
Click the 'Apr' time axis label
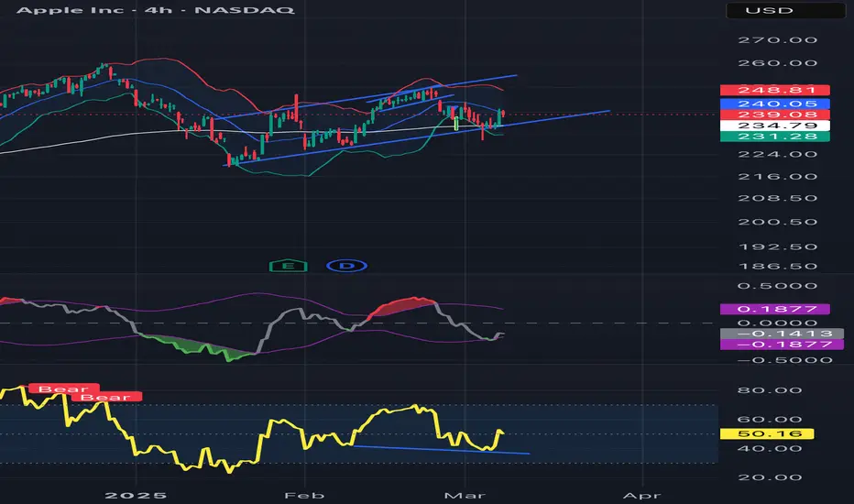[641, 495]
